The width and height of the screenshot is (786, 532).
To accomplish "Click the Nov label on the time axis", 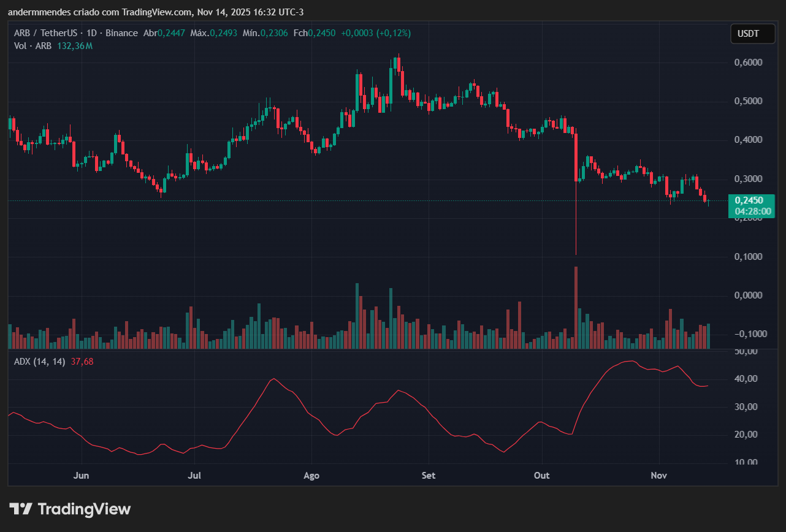I will (x=658, y=475).
